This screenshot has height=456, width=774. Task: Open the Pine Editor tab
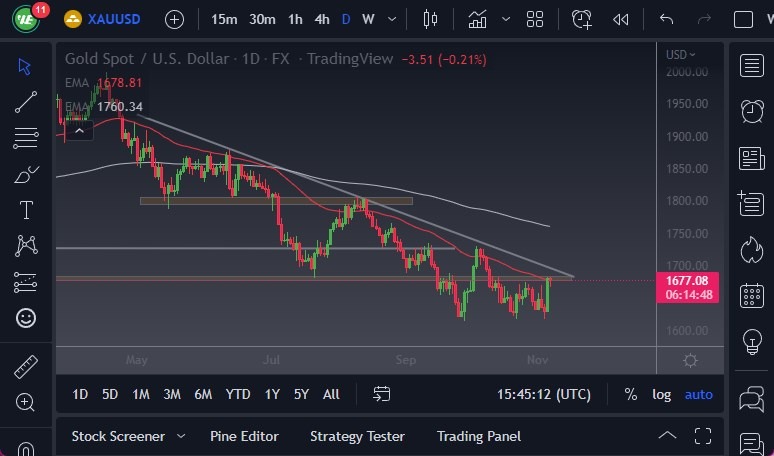pyautogui.click(x=244, y=436)
